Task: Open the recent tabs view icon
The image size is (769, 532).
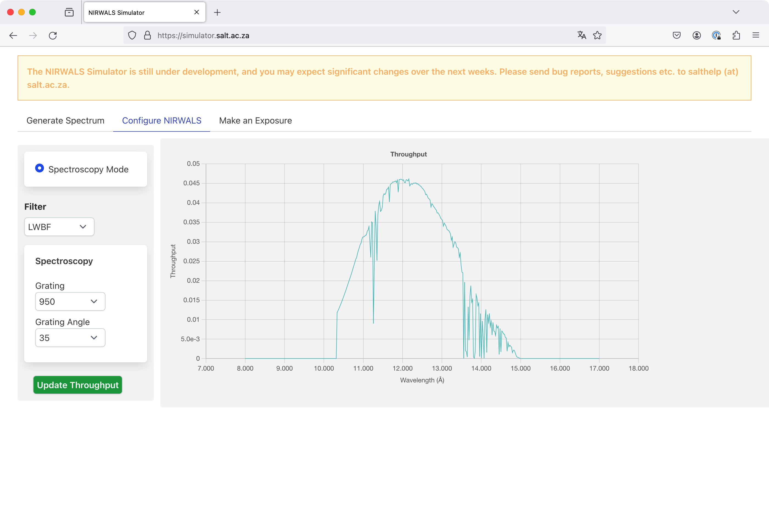Action: click(69, 12)
